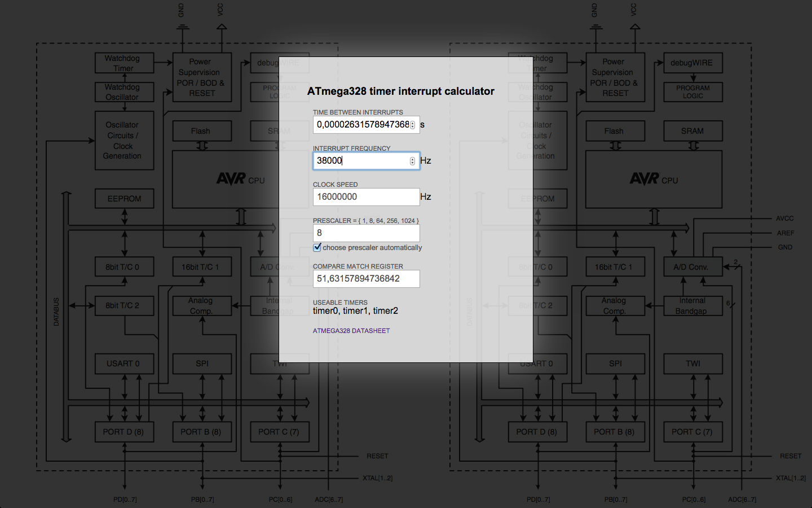Click the left diagram's Power Supervision block
This screenshot has height=508, width=812.
202,77
